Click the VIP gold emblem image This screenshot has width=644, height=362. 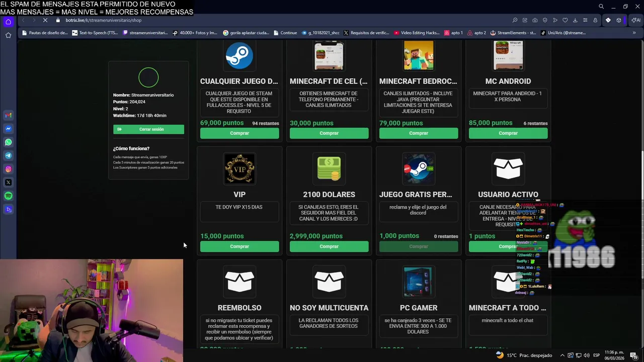239,168
